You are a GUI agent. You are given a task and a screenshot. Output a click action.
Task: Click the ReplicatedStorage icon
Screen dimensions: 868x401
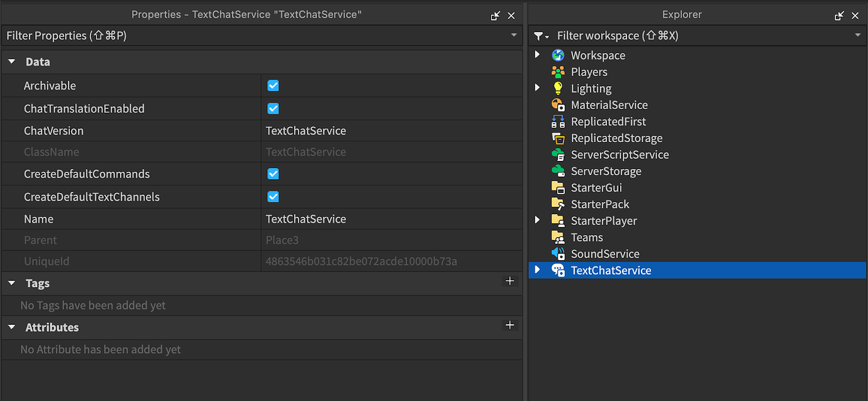tap(558, 138)
